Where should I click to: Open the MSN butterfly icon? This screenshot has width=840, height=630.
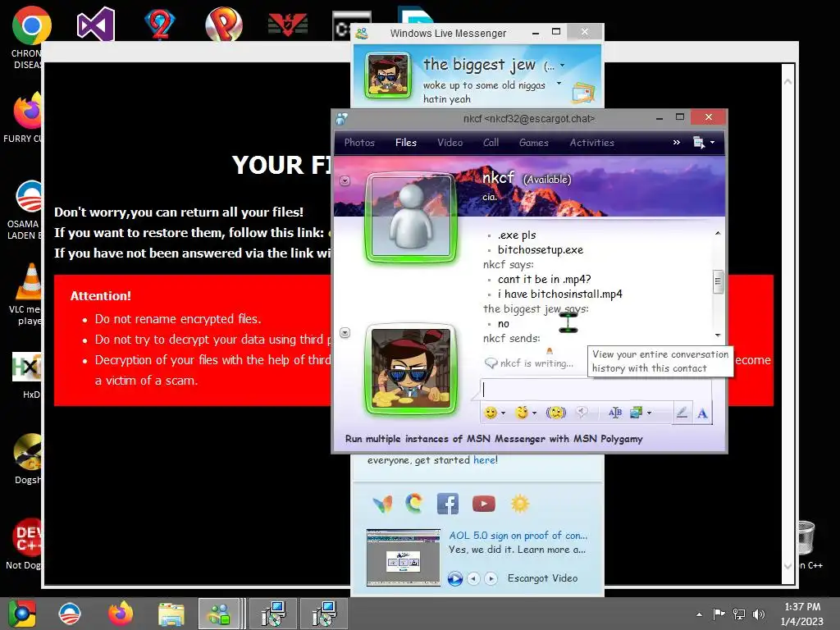click(x=382, y=504)
